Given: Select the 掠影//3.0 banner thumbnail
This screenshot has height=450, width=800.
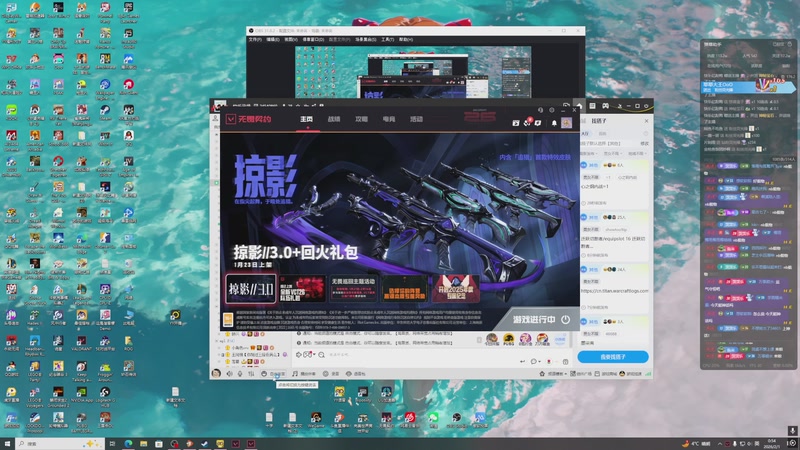Looking at the screenshot, I should (251, 289).
